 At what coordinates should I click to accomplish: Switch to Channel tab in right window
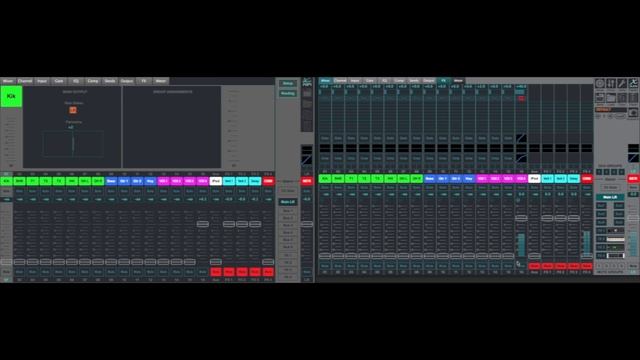[340, 80]
